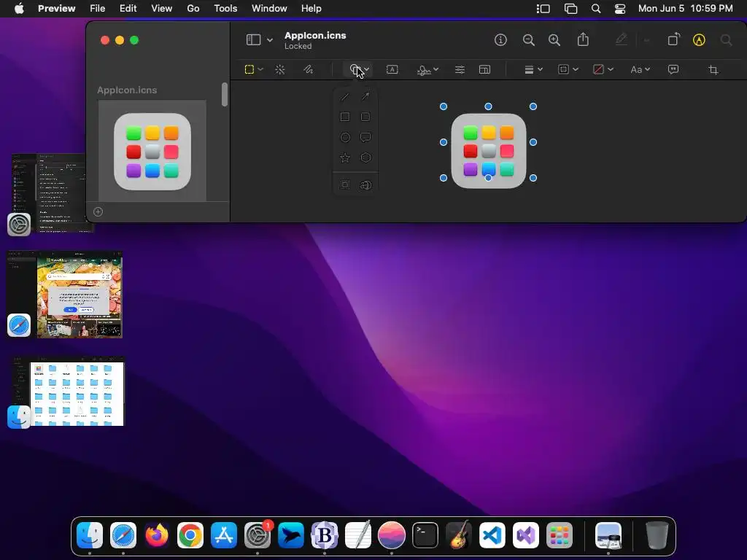The height and width of the screenshot is (560, 747).
Task: Open the Go menu
Action: [x=193, y=9]
